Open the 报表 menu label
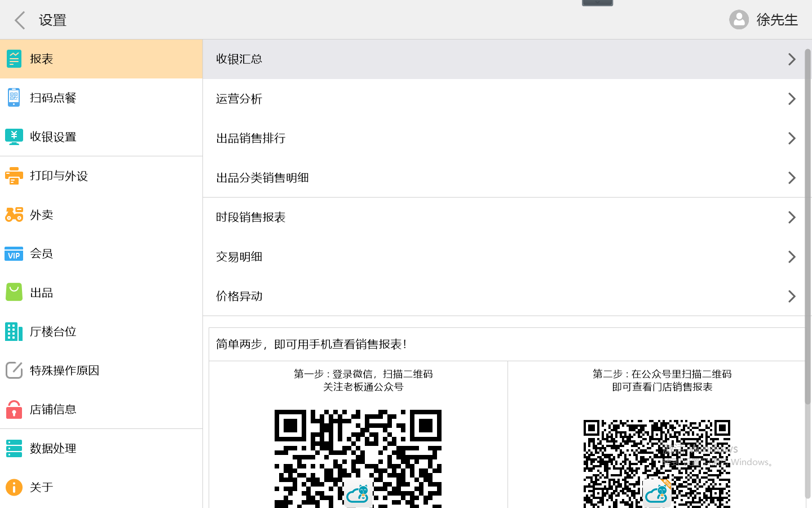The height and width of the screenshot is (508, 812). (41, 59)
